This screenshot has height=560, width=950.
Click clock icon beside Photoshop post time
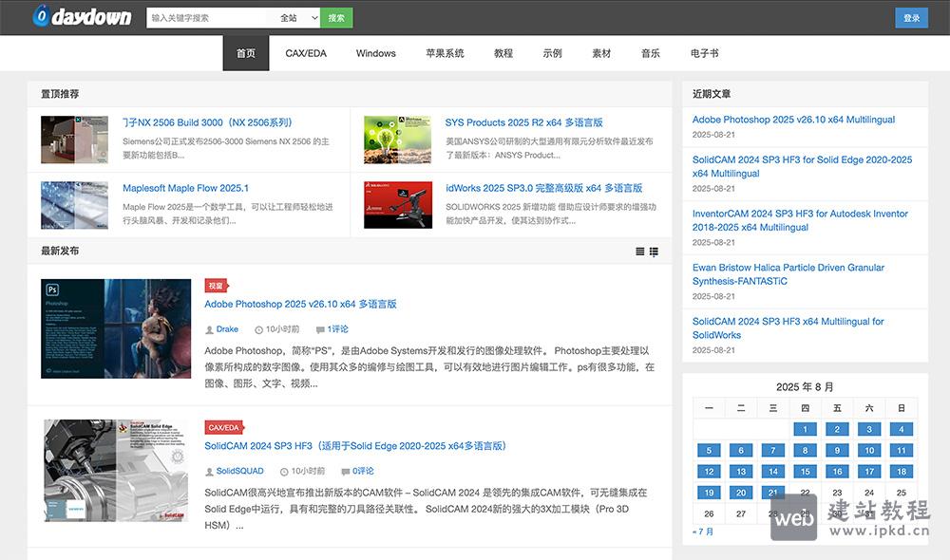tap(258, 330)
